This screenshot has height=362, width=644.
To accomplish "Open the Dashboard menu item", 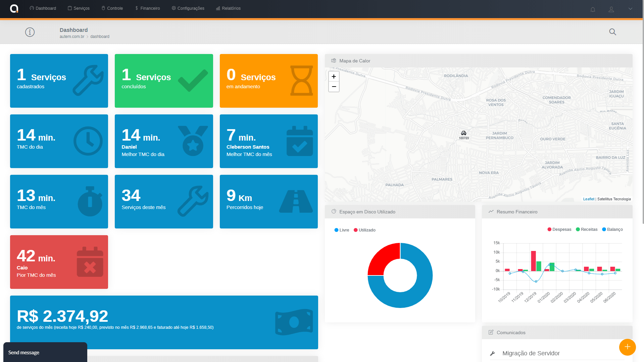I will point(43,8).
